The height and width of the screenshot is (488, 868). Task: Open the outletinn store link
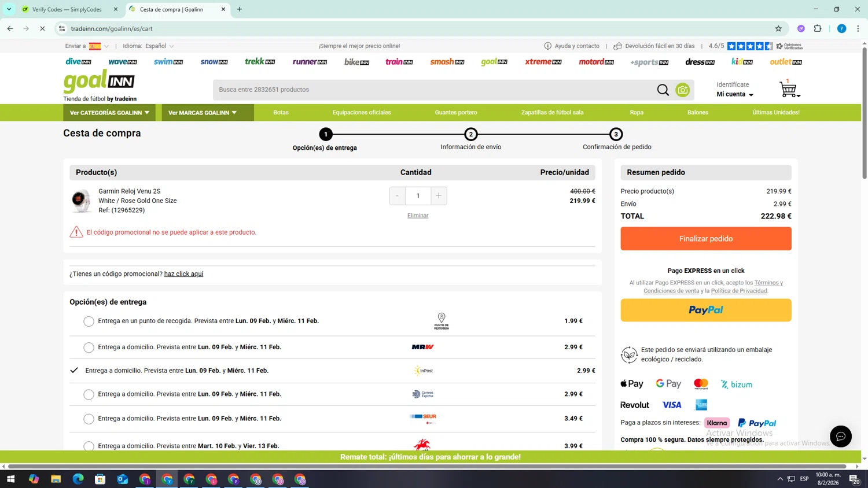786,61
